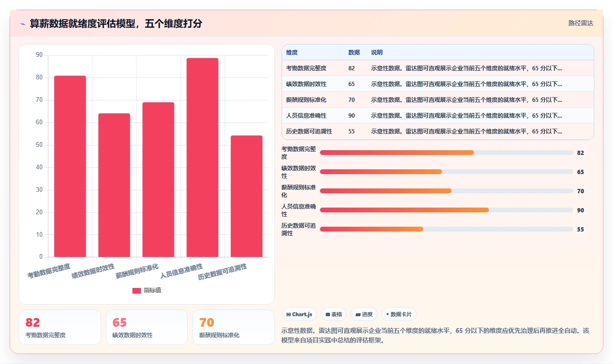
Task: Click the 路径雷达 label at top right
Action: [581, 23]
